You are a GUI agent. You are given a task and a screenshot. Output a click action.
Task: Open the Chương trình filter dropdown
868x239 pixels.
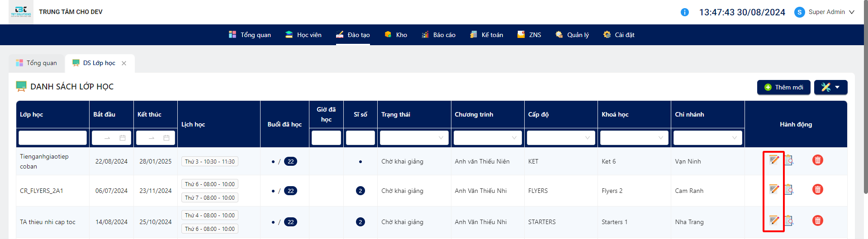click(488, 138)
